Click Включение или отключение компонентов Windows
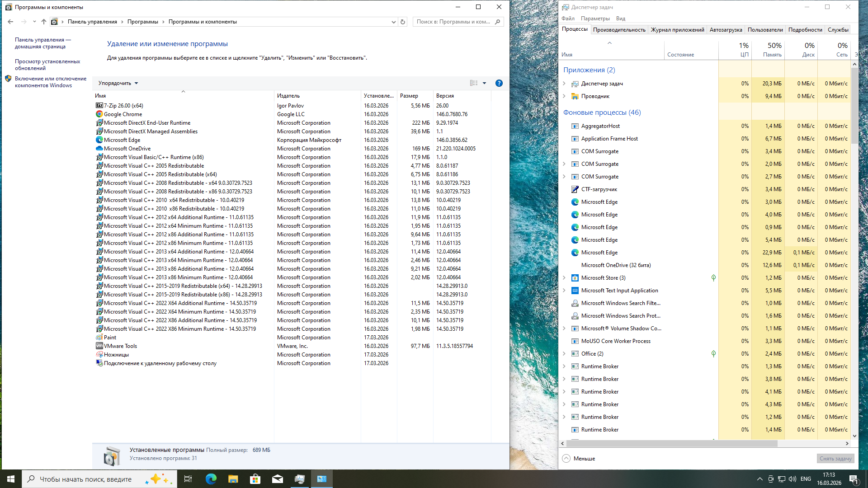868x488 pixels. 50,82
